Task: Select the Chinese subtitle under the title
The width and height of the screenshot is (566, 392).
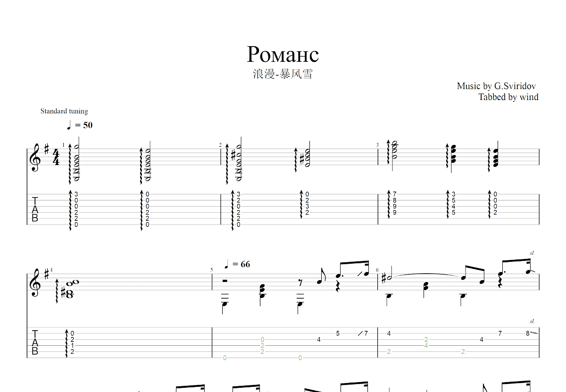Action: click(x=283, y=74)
